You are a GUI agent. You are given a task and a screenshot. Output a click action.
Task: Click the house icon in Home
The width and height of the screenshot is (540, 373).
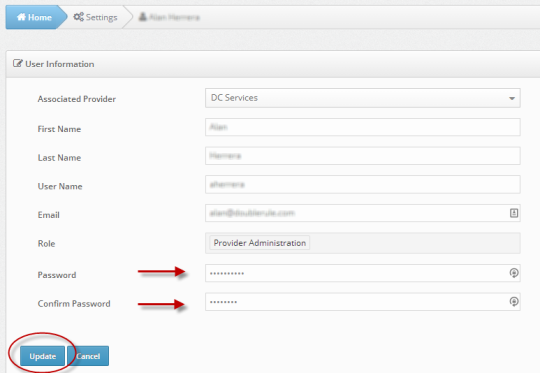click(21, 17)
